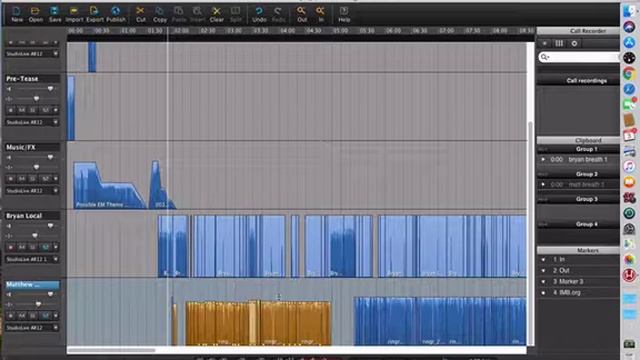Select the Music/FX track name label
The height and width of the screenshot is (360, 640).
point(32,147)
